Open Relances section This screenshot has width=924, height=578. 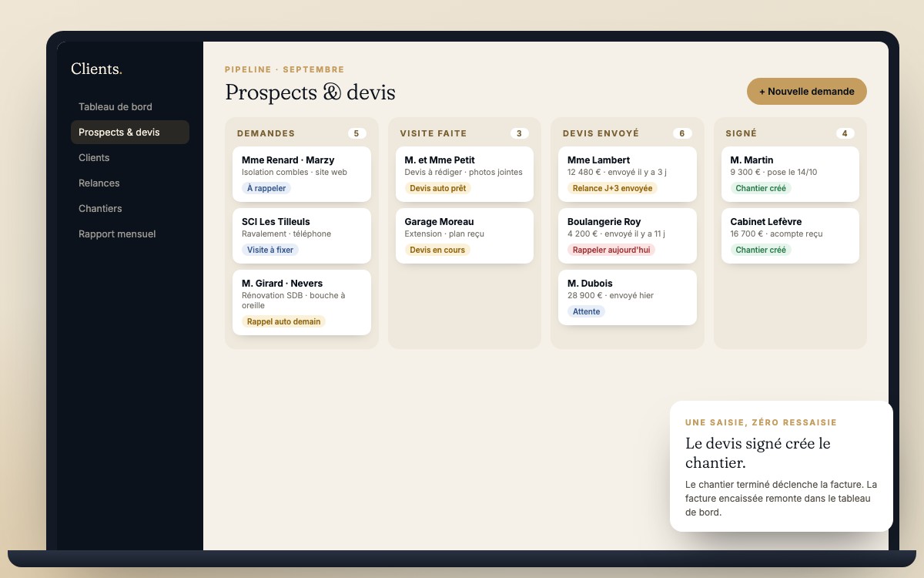(129, 183)
